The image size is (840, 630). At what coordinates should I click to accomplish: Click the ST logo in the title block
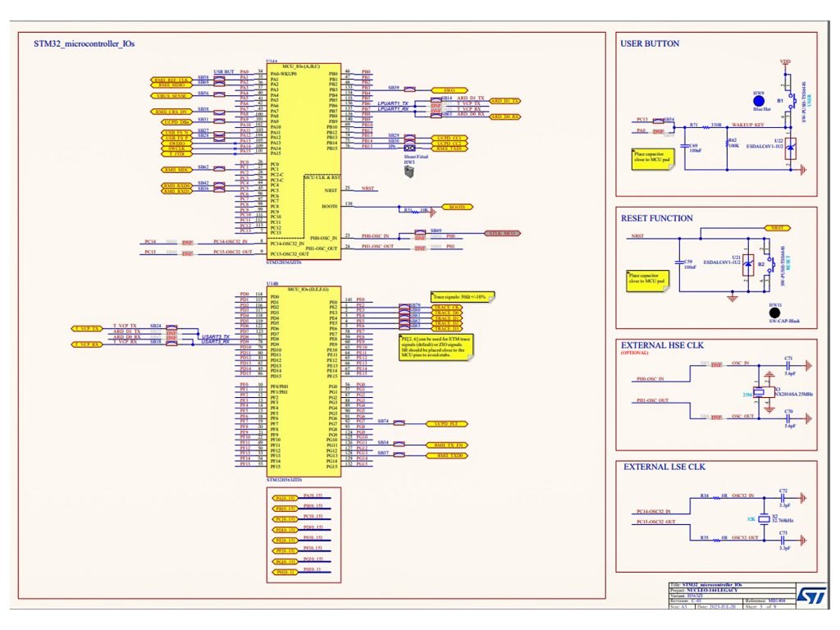click(x=810, y=596)
